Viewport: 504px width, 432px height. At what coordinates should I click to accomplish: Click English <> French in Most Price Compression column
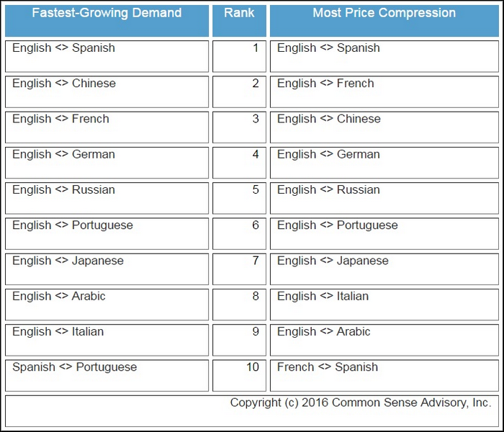coord(325,84)
